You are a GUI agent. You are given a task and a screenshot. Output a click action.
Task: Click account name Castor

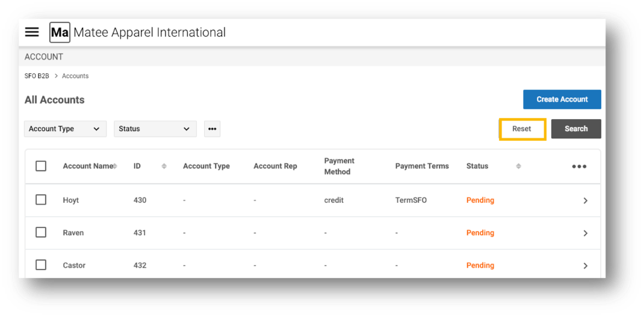click(74, 266)
